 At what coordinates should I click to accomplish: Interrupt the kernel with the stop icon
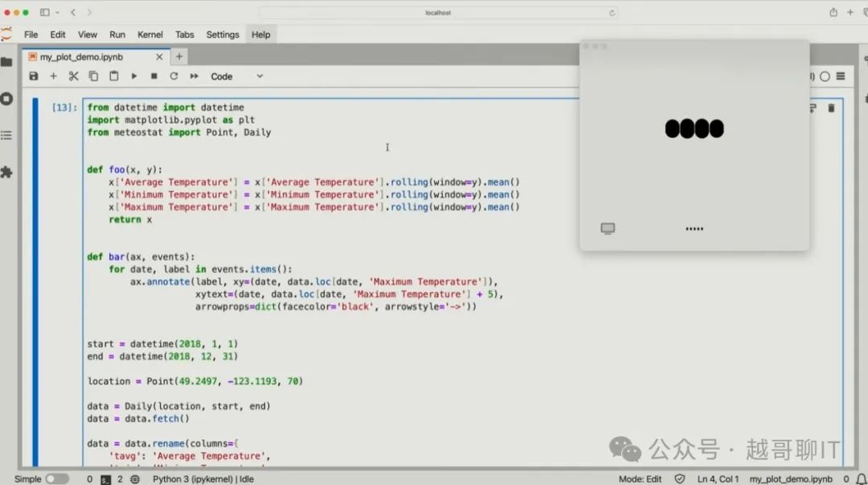point(154,76)
